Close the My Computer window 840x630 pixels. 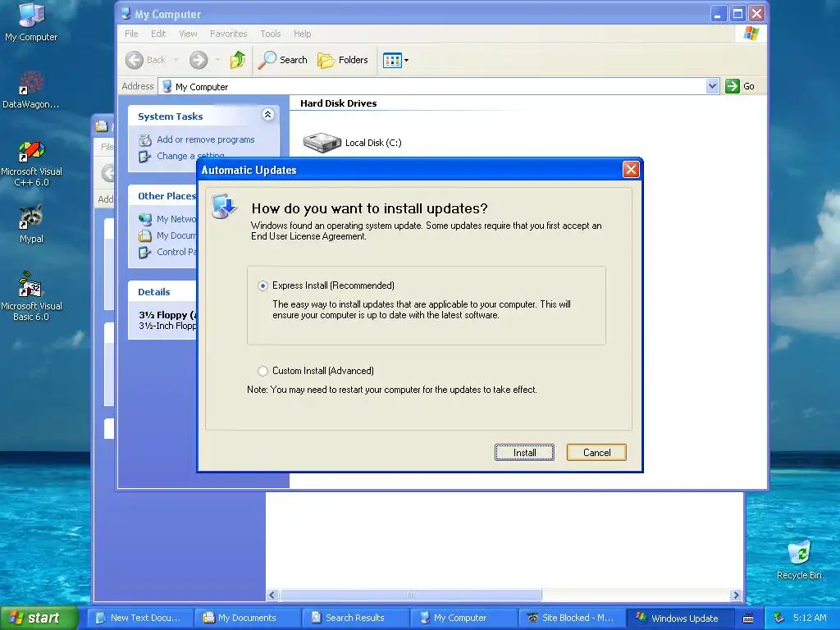(756, 13)
